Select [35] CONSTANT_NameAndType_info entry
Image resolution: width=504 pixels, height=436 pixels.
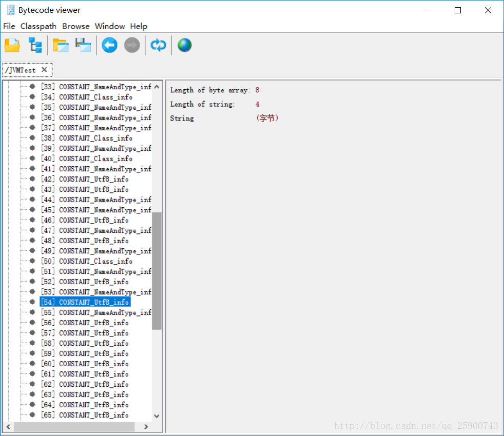click(x=96, y=107)
